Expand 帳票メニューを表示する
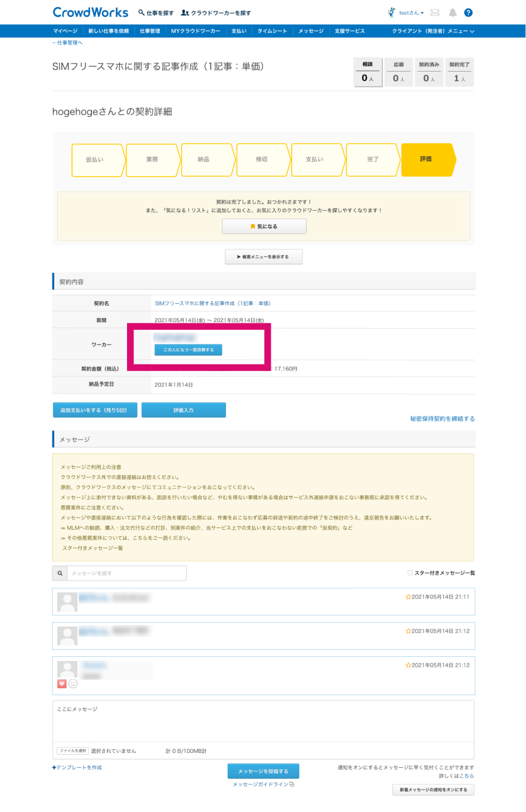 [264, 257]
